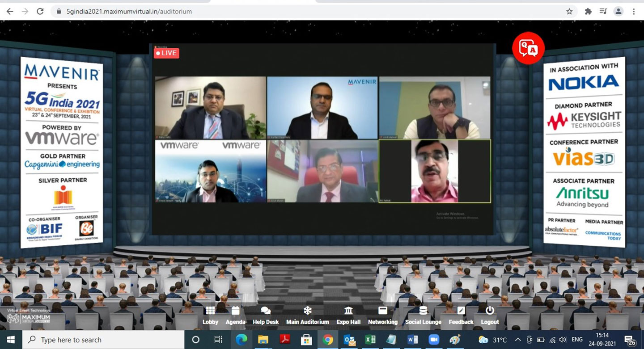The height and width of the screenshot is (349, 644).
Task: Open the Agenda calendar
Action: (236, 316)
